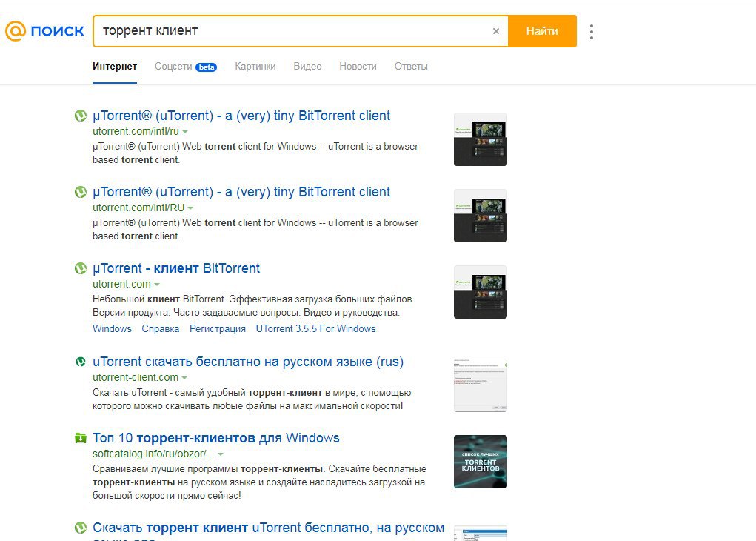Click favicon beside µTorrent - клиент BitTorrent result

pyautogui.click(x=81, y=268)
